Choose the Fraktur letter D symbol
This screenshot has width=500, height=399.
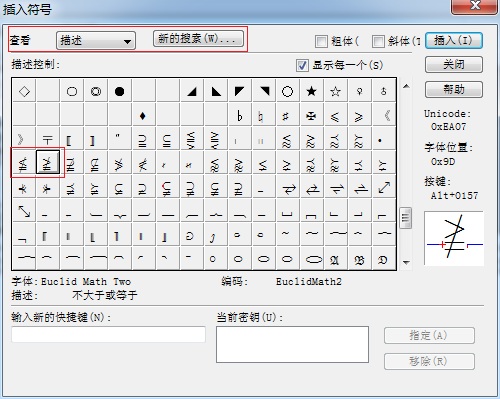point(383,259)
